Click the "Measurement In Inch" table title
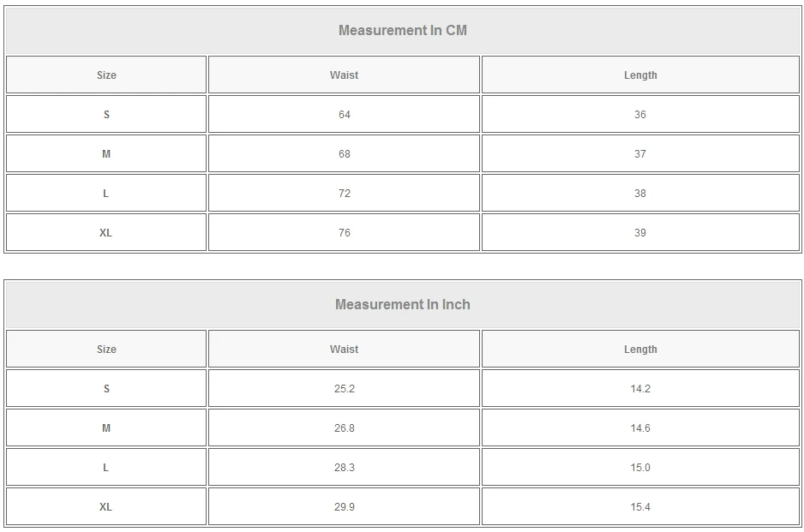The image size is (804, 532). [x=402, y=305]
